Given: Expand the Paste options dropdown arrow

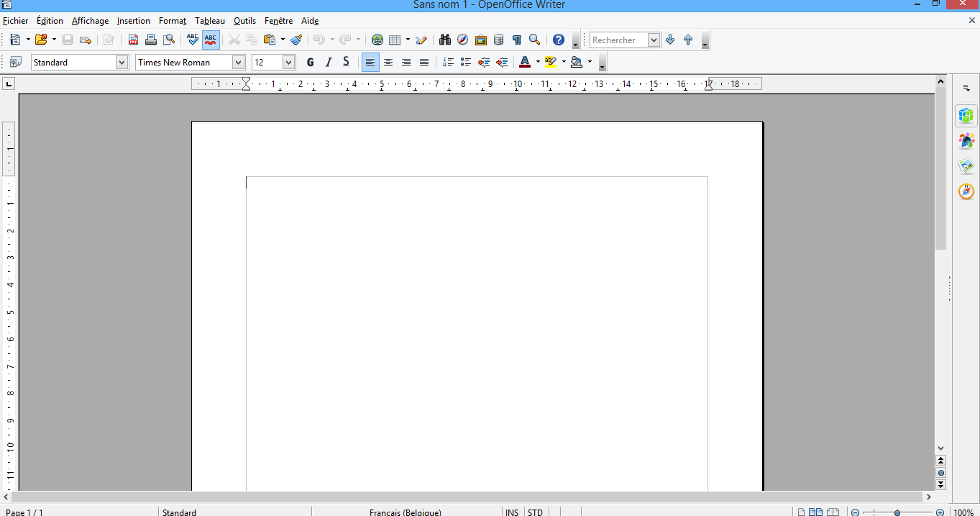Looking at the screenshot, I should pyautogui.click(x=282, y=40).
